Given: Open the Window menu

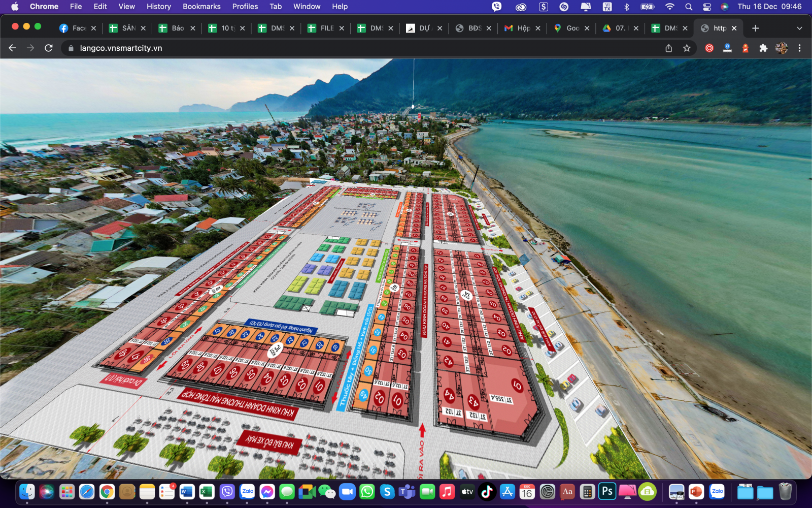Looking at the screenshot, I should point(307,7).
